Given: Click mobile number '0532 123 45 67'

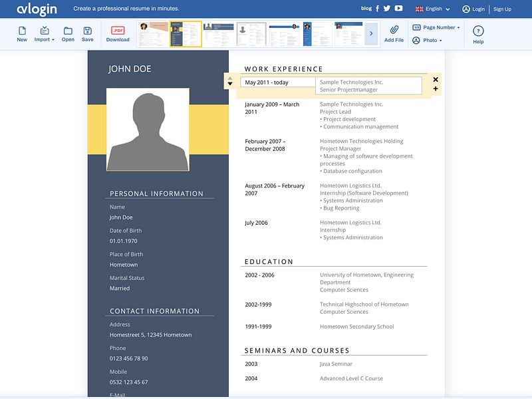Looking at the screenshot, I should point(128,382).
